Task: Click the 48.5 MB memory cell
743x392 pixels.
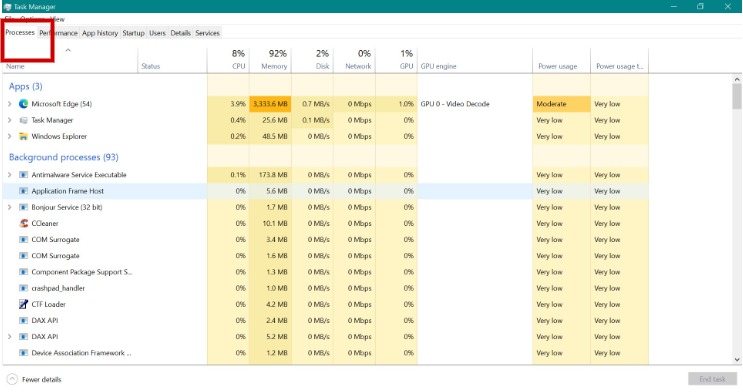Action: (x=271, y=137)
